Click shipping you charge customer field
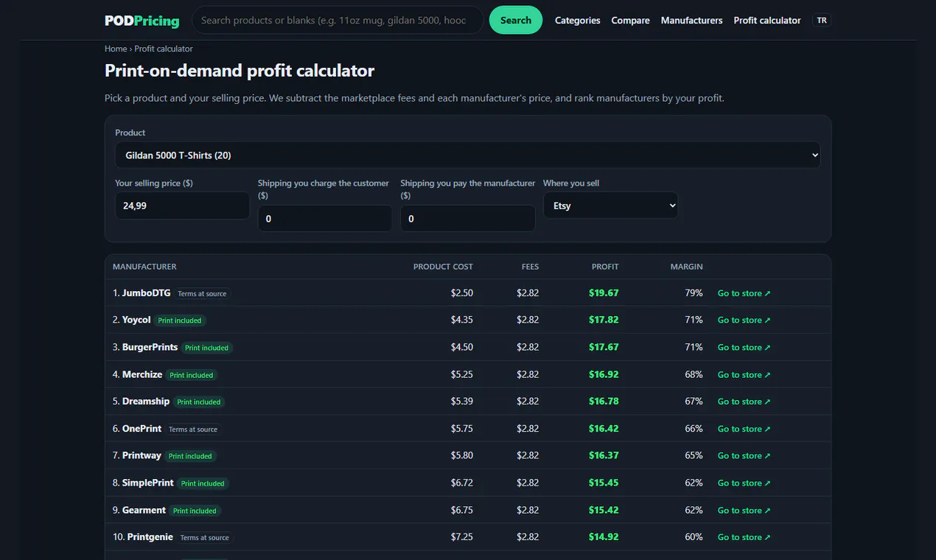The width and height of the screenshot is (936, 560). [x=325, y=219]
